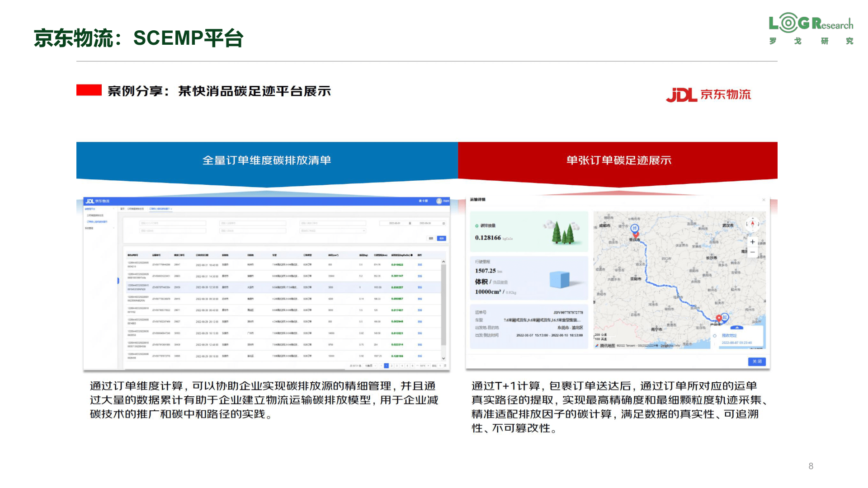Viewport: 868px width, 488px height.
Task: Open the order type dropdown in the filter form
Action: 333,231
